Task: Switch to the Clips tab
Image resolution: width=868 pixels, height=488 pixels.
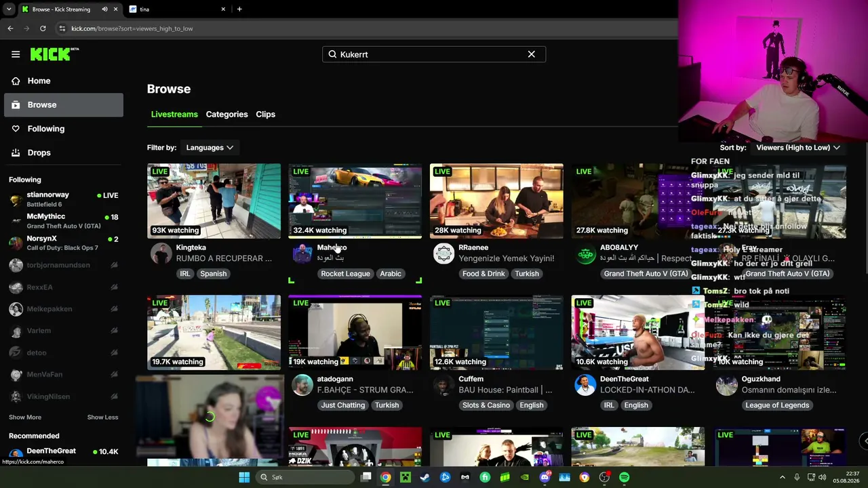Action: pos(265,115)
